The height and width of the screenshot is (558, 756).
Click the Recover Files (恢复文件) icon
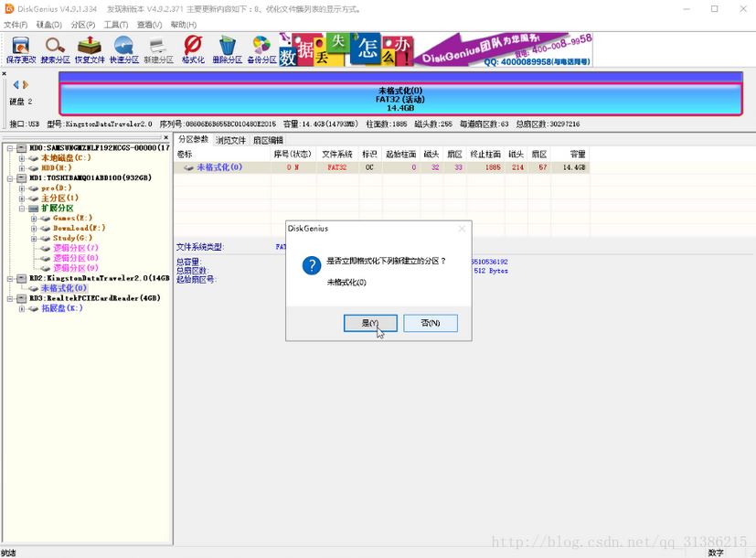pos(90,49)
